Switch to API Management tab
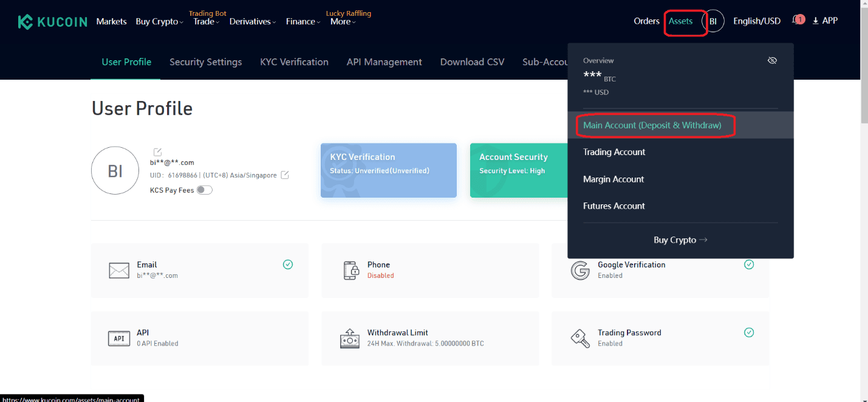The image size is (868, 402). click(384, 61)
